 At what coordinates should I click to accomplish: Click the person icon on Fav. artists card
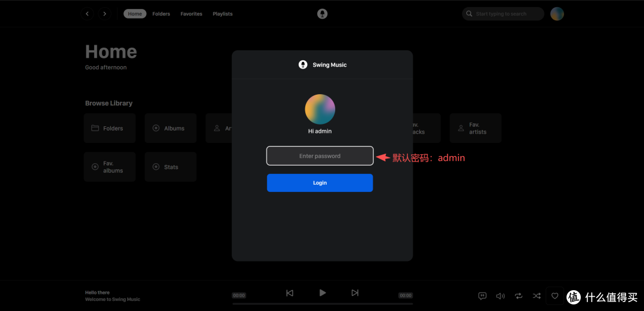pos(461,128)
